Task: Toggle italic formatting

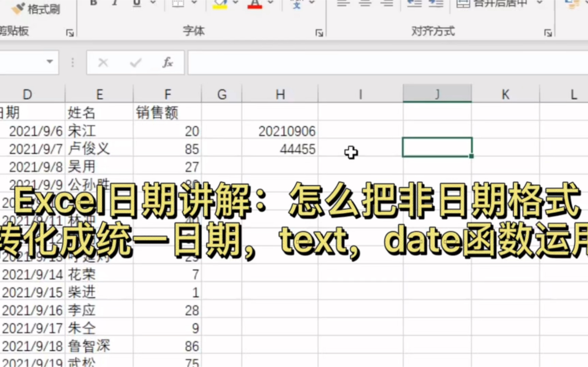Action: pos(115,3)
